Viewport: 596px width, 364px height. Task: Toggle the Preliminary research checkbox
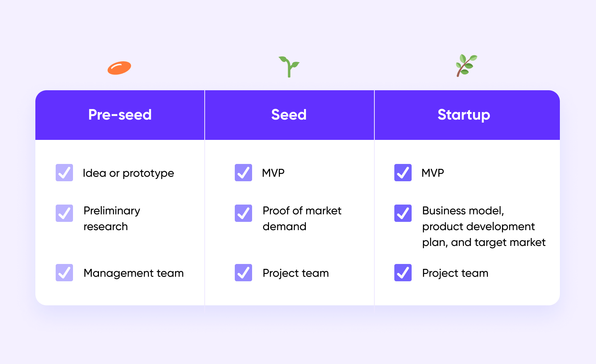tap(64, 213)
